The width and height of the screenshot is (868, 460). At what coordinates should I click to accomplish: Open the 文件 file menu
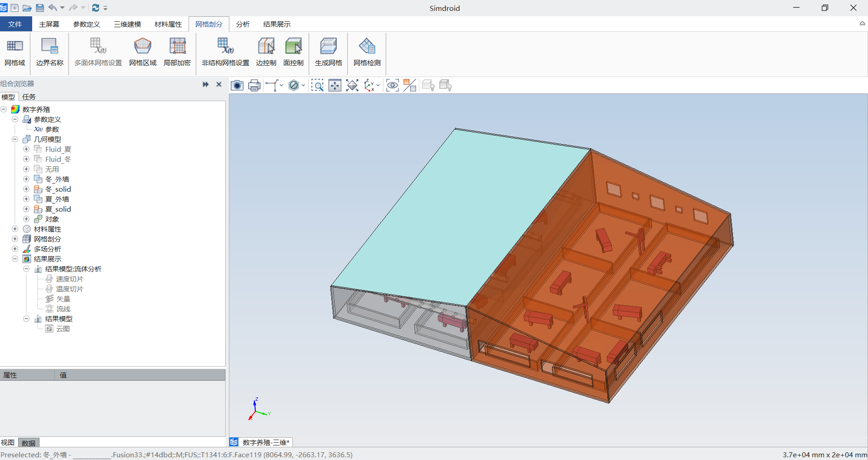coord(15,24)
